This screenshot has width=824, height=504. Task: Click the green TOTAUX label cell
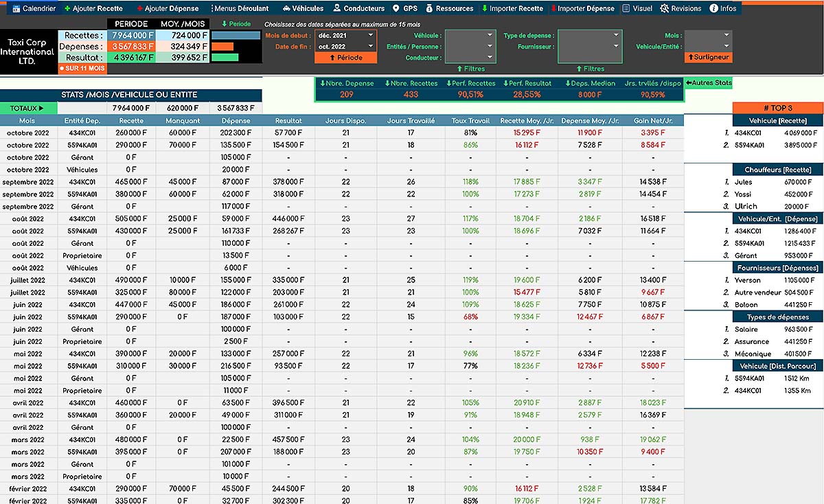pos(27,108)
